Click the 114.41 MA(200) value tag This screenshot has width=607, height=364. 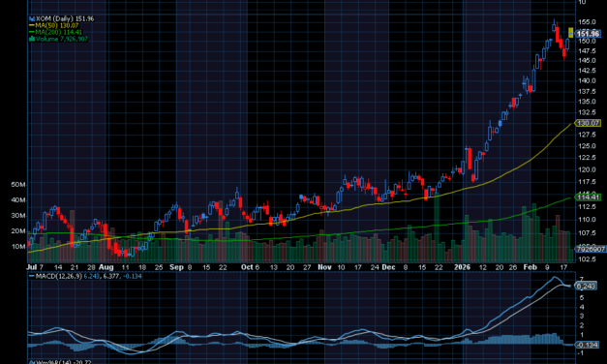tap(588, 197)
